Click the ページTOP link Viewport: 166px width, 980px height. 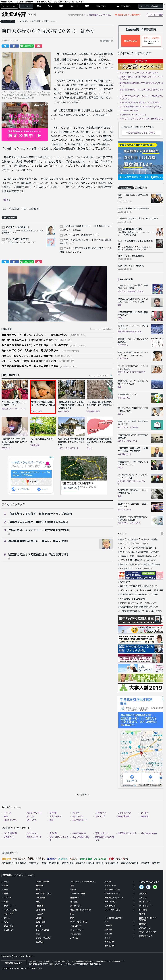[82, 795]
